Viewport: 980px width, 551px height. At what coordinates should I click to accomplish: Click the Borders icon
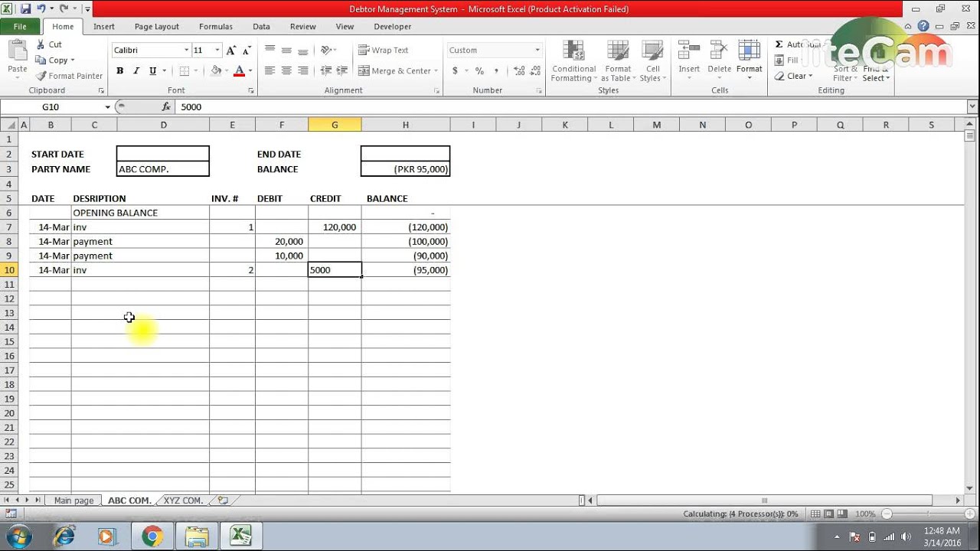[184, 71]
